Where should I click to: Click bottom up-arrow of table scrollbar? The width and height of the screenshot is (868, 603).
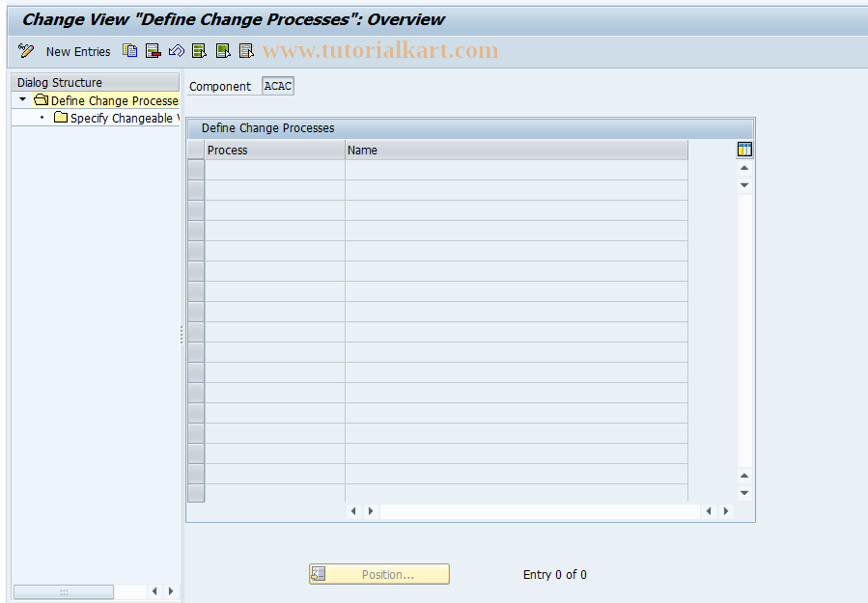744,476
